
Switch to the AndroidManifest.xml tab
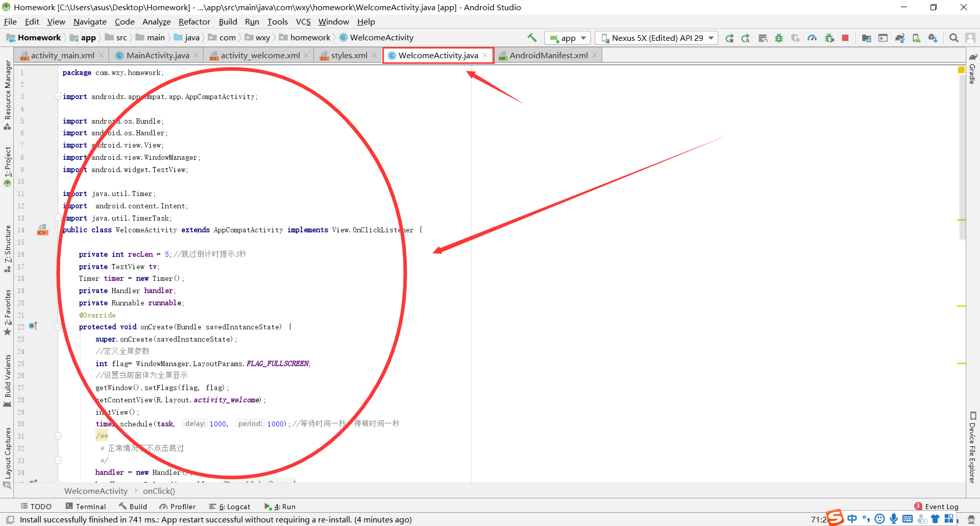coord(549,55)
